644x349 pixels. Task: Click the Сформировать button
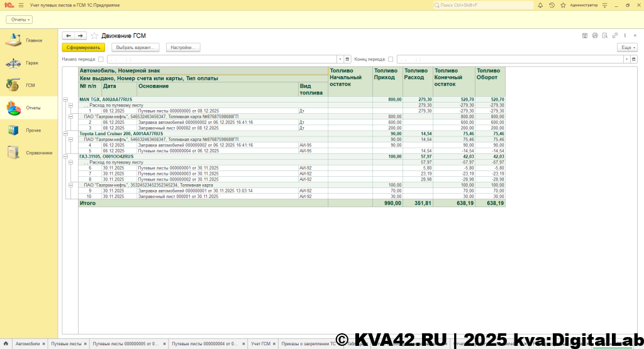click(x=84, y=47)
